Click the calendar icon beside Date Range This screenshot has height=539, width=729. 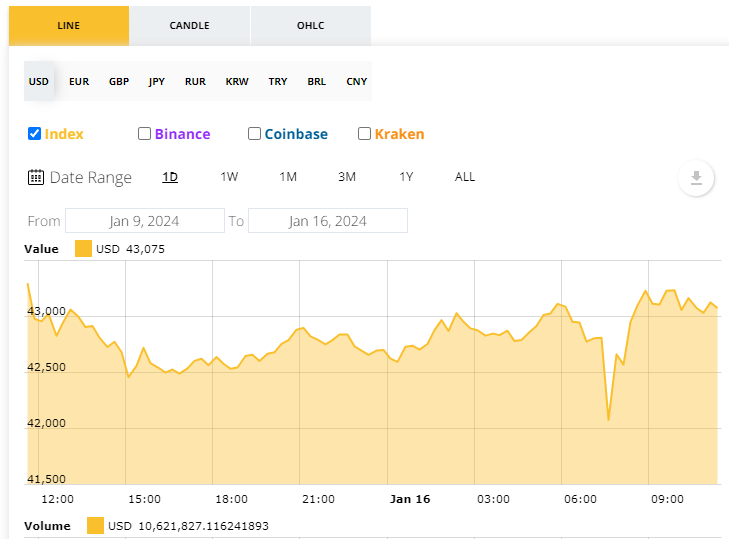(35, 177)
